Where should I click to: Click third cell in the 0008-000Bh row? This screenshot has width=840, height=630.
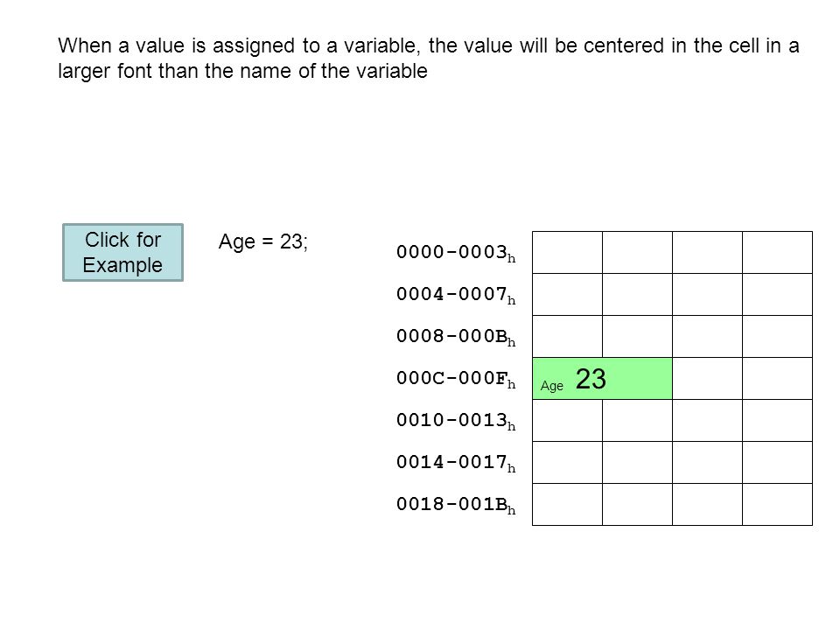point(707,336)
